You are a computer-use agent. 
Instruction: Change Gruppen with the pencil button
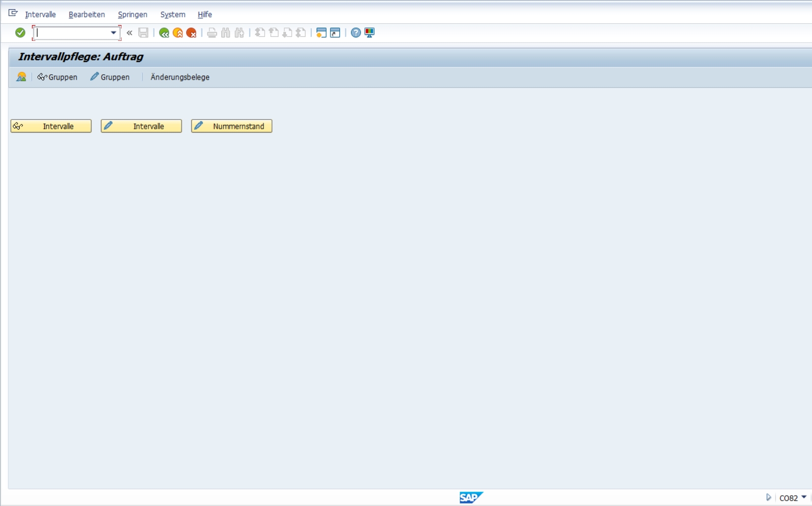[110, 77]
